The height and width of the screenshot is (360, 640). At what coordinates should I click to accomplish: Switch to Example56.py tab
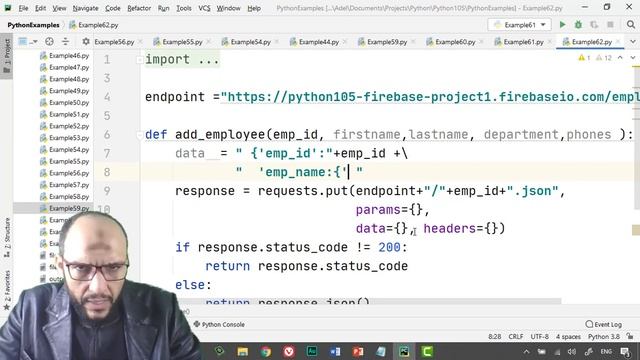pos(114,42)
